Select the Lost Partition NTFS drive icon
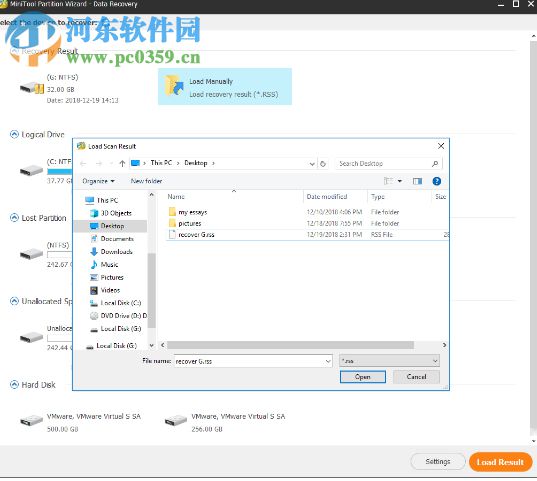The image size is (537, 481). [32, 254]
